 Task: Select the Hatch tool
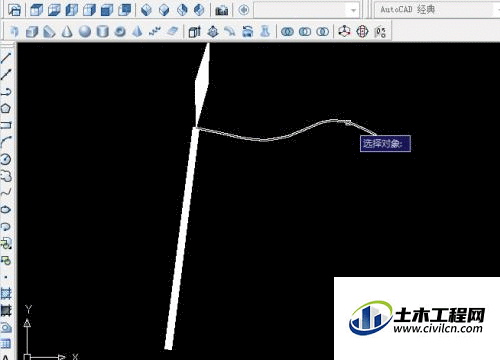[x=6, y=294]
